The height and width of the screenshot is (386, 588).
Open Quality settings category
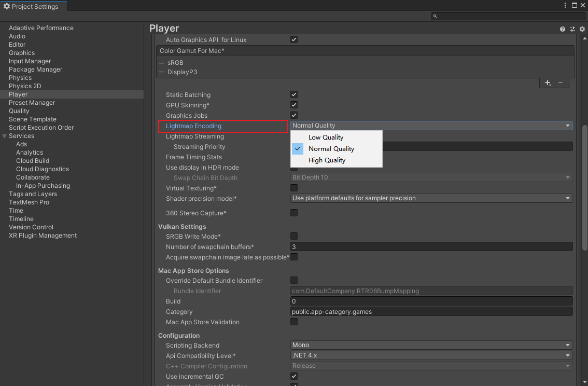[19, 111]
